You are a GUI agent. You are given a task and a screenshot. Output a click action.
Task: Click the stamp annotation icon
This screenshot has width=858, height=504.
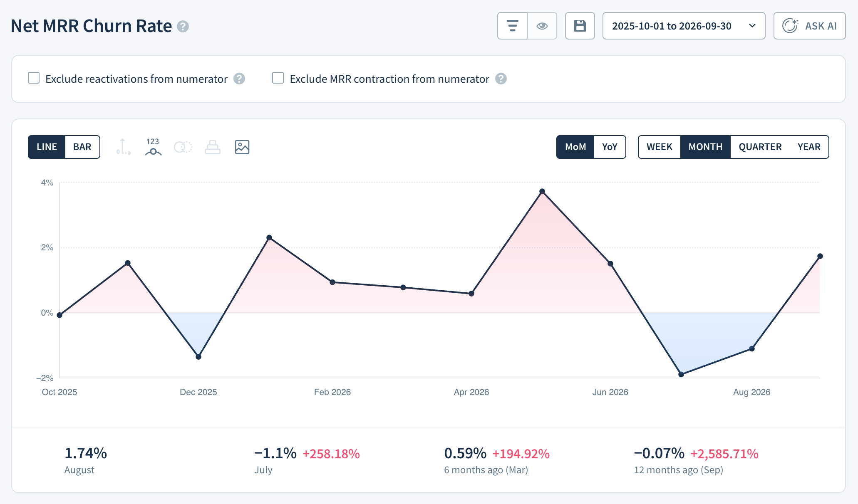click(x=213, y=147)
